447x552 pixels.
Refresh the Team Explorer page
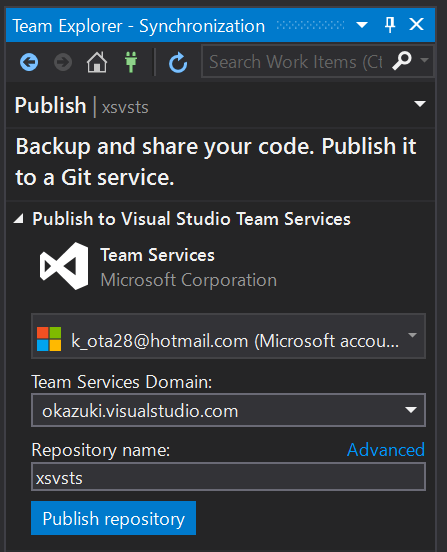pyautogui.click(x=178, y=62)
